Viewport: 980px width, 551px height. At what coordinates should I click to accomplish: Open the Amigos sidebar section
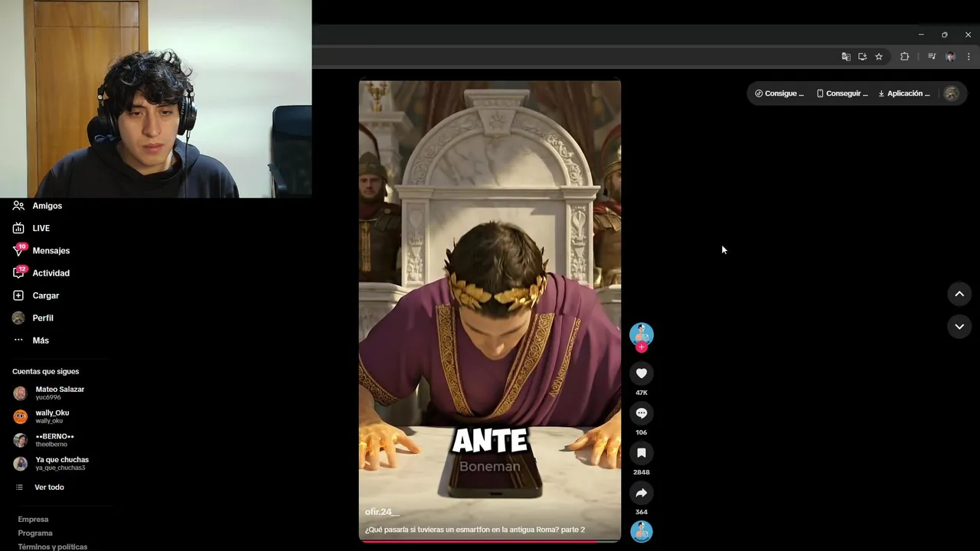47,206
